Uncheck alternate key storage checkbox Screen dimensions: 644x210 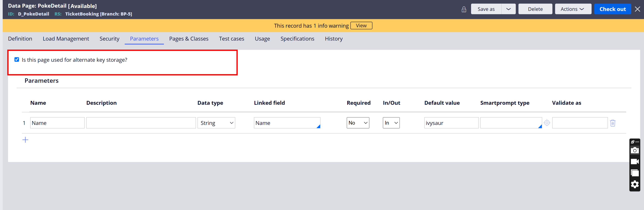(17, 59)
